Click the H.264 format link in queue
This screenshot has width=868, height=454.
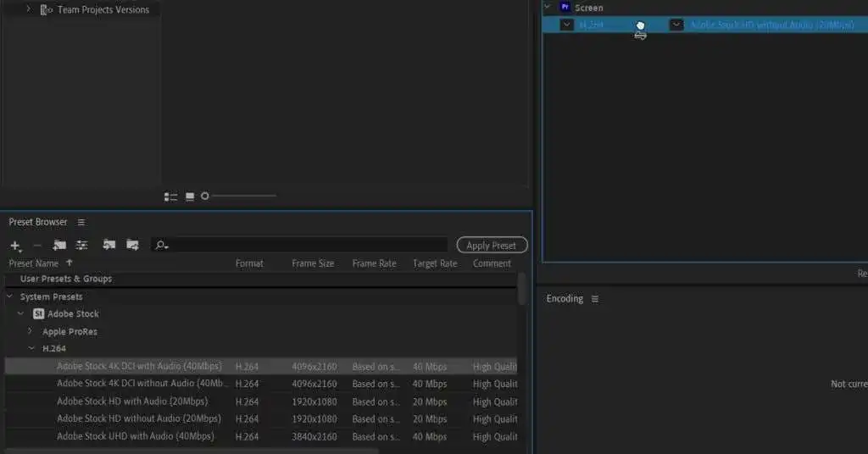coord(591,25)
